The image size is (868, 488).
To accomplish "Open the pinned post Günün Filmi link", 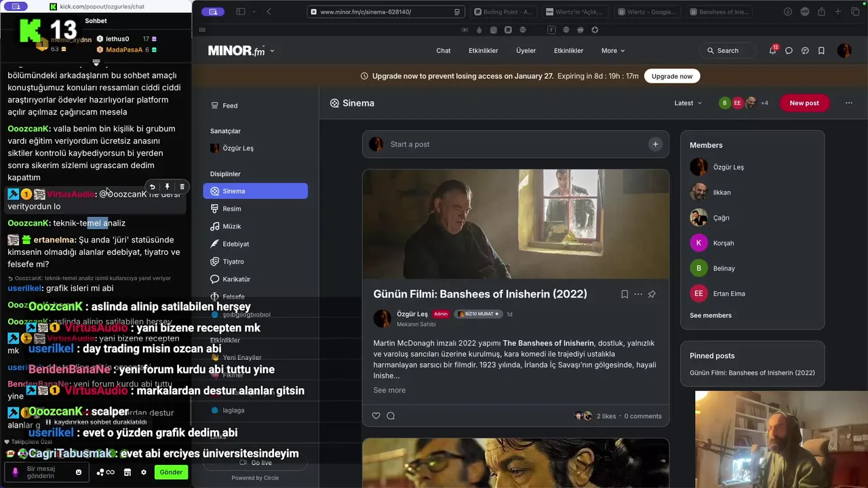I will pyautogui.click(x=752, y=373).
